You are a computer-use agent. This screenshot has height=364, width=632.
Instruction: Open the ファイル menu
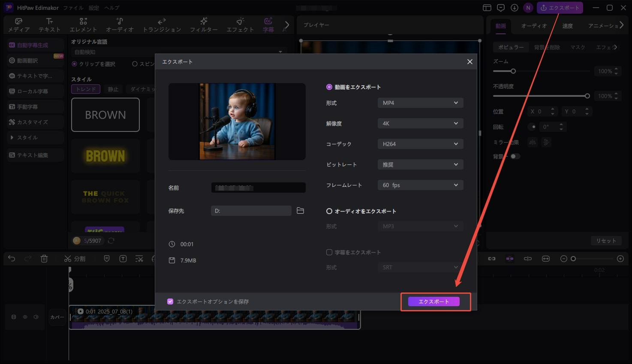[73, 8]
